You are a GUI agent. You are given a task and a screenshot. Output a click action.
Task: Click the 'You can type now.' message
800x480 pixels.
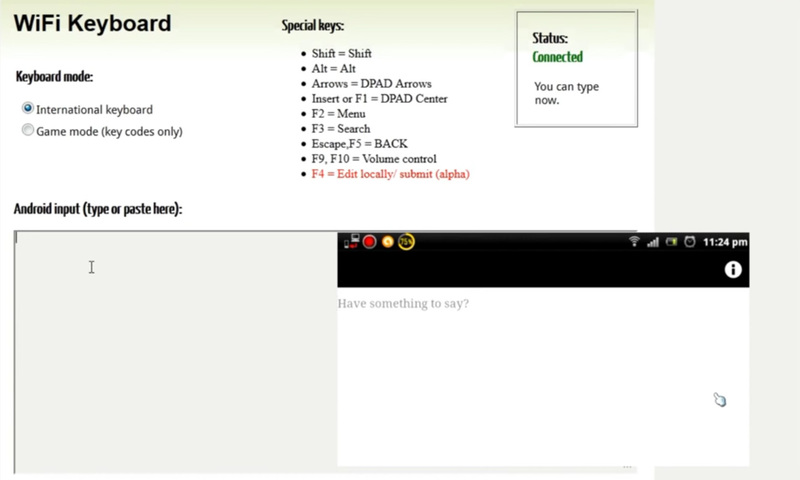point(566,93)
